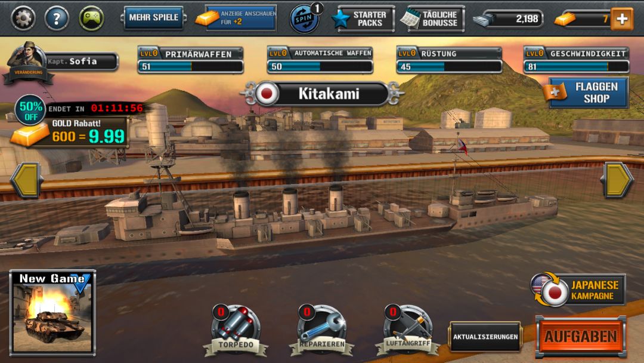
Task: Open the question mark help icon
Action: [57, 18]
